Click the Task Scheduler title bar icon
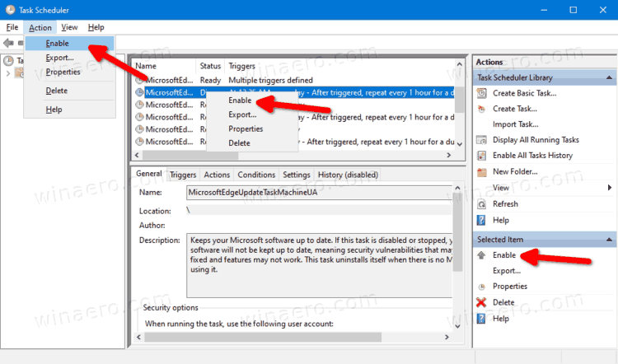Image resolution: width=618 pixels, height=364 pixels. 10,10
